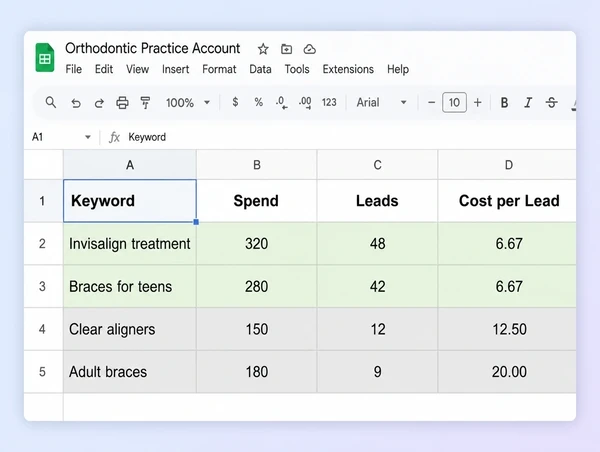This screenshot has height=452, width=600.
Task: Open the Data menu
Action: (x=260, y=69)
